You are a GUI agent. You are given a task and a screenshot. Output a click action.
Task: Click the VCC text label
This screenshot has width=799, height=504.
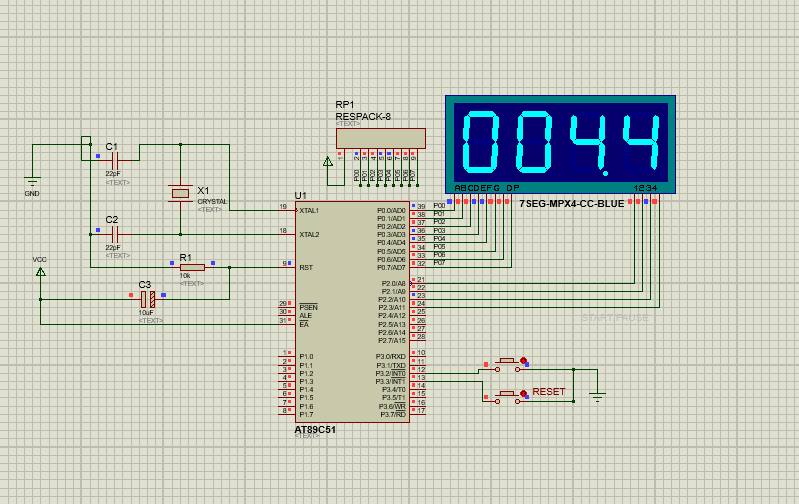[x=40, y=259]
